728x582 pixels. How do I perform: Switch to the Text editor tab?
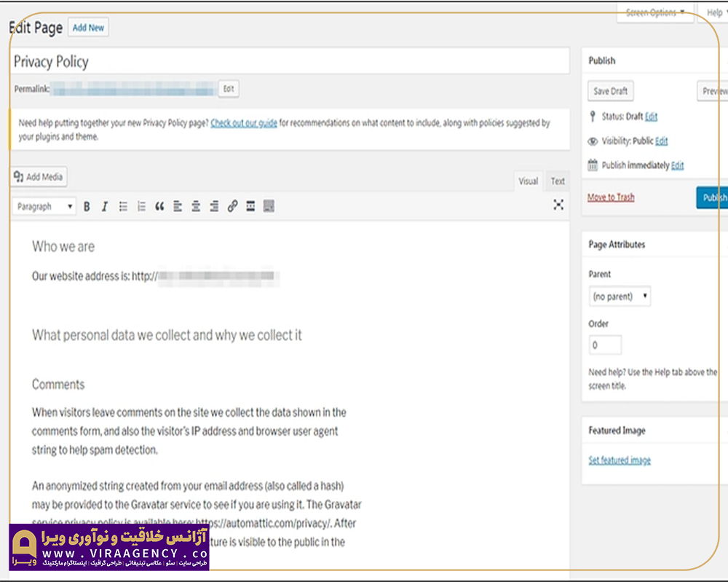[558, 181]
